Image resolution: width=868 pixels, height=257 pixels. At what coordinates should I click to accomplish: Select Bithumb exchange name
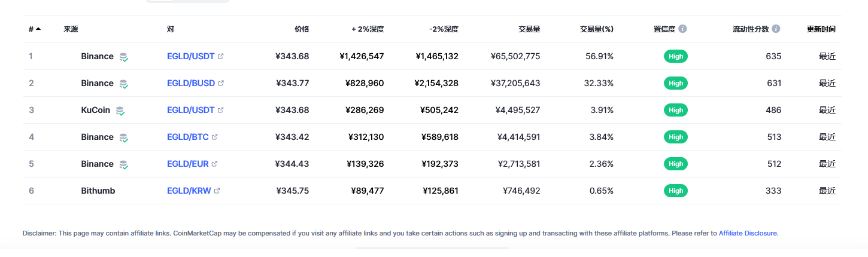point(98,191)
